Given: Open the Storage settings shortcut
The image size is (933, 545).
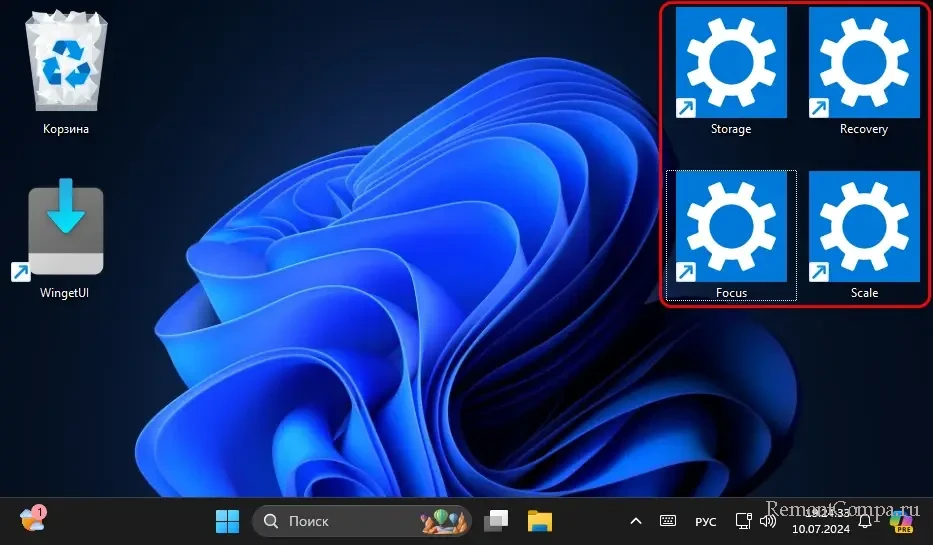Looking at the screenshot, I should [x=730, y=64].
